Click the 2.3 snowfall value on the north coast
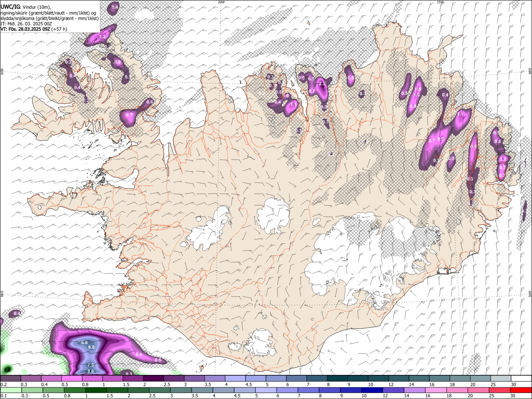This screenshot has width=532, height=399. tap(322, 84)
